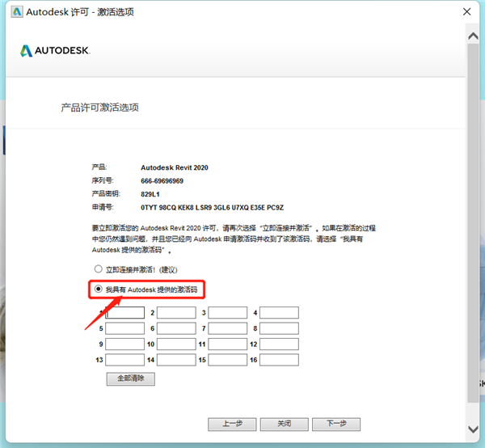Click activation code field 16
This screenshot has width=485, height=448.
click(x=279, y=360)
